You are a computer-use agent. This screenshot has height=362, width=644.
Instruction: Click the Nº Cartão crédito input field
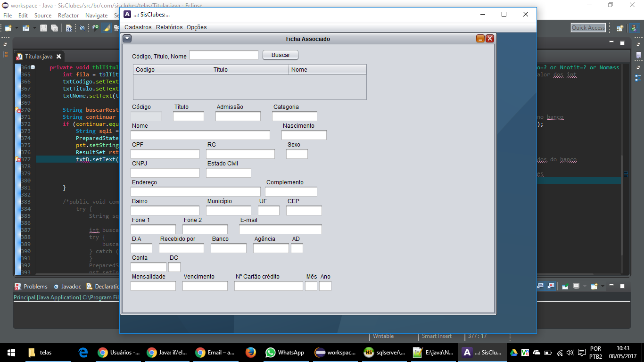(269, 286)
